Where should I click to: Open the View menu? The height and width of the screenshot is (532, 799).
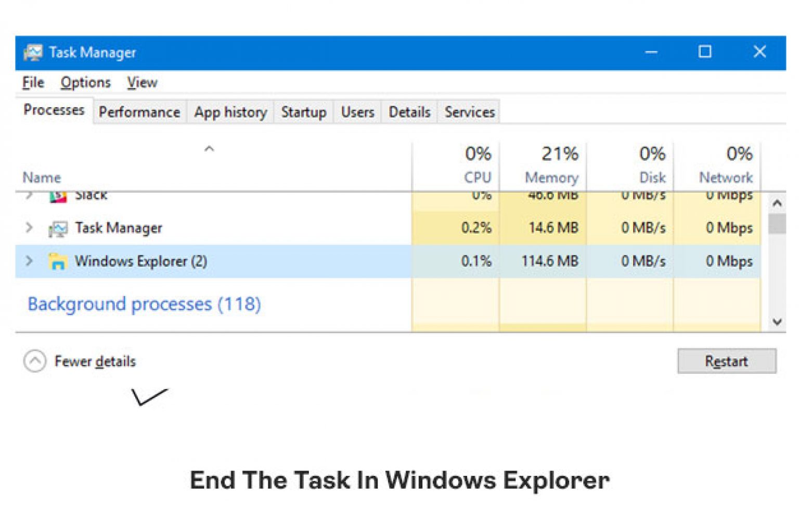141,82
